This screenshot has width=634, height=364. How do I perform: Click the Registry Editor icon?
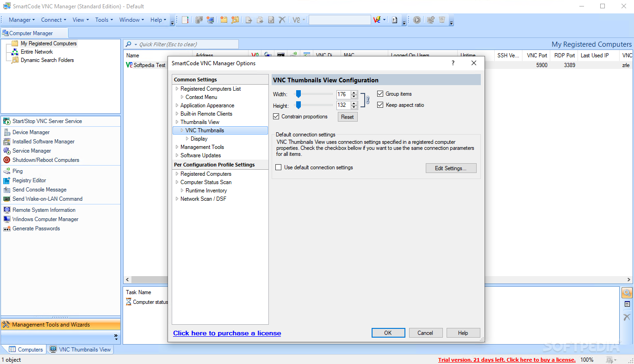pyautogui.click(x=7, y=180)
